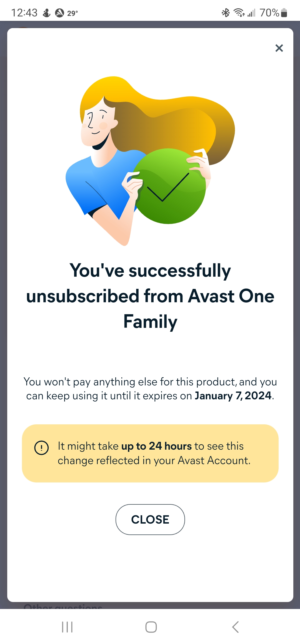
Task: Tap the 70% battery percentage text
Action: pos(269,13)
